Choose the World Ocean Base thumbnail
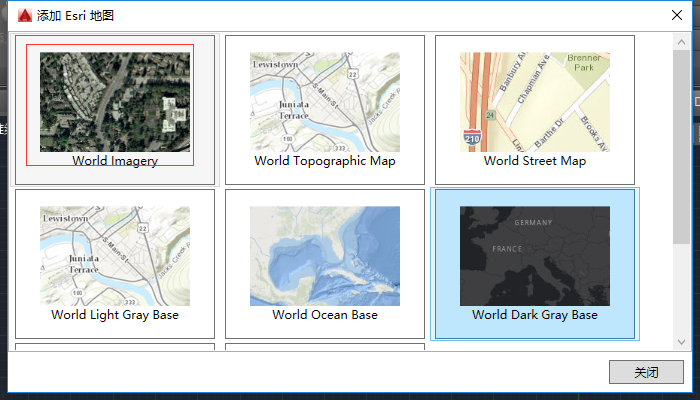The image size is (700, 400). click(x=325, y=256)
